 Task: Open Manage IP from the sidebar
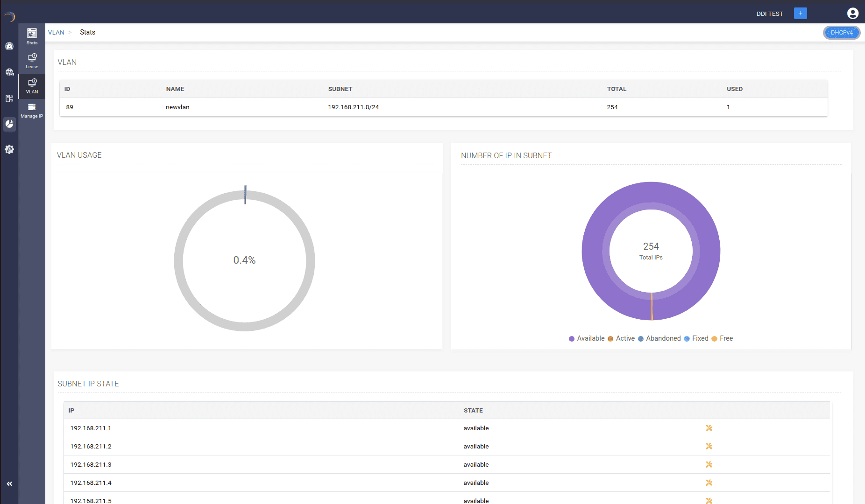[31, 110]
